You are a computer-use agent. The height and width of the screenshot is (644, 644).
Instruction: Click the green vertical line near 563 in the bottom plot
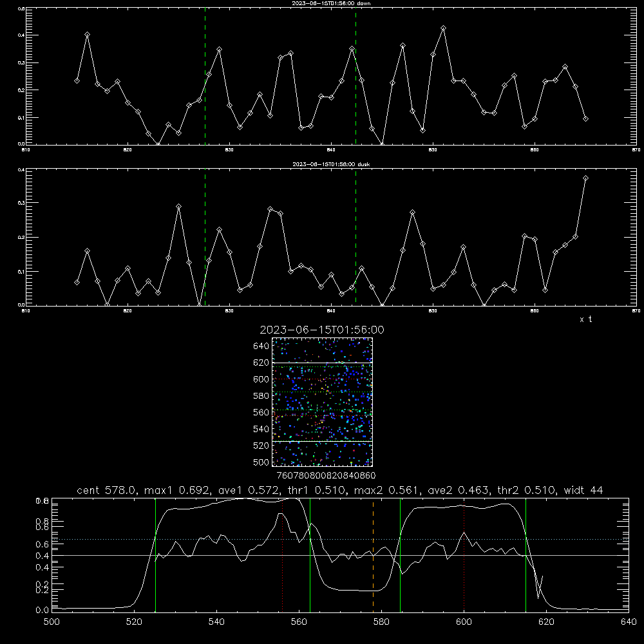point(310,554)
